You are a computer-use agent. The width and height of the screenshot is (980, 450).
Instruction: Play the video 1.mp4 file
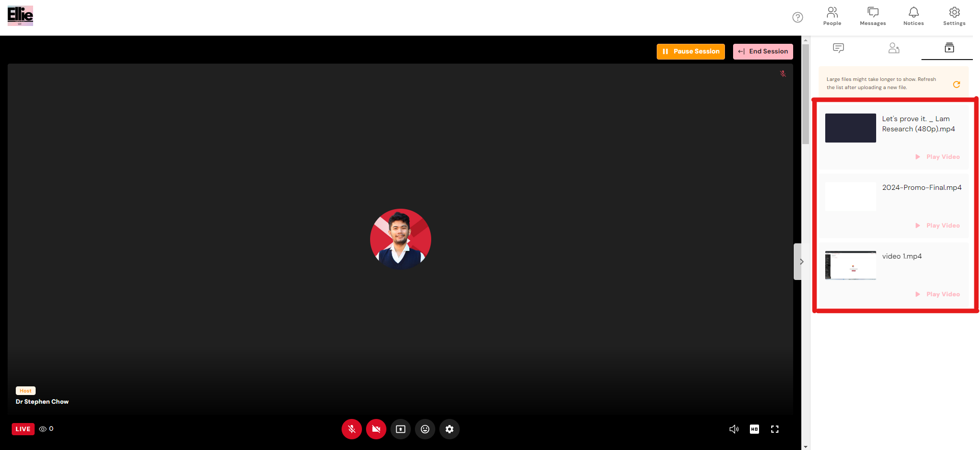pos(938,294)
